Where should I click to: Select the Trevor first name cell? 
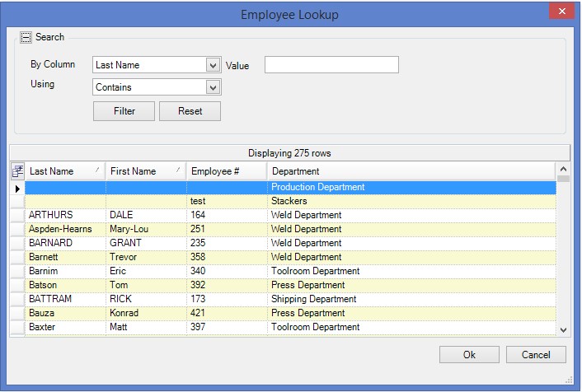(146, 258)
